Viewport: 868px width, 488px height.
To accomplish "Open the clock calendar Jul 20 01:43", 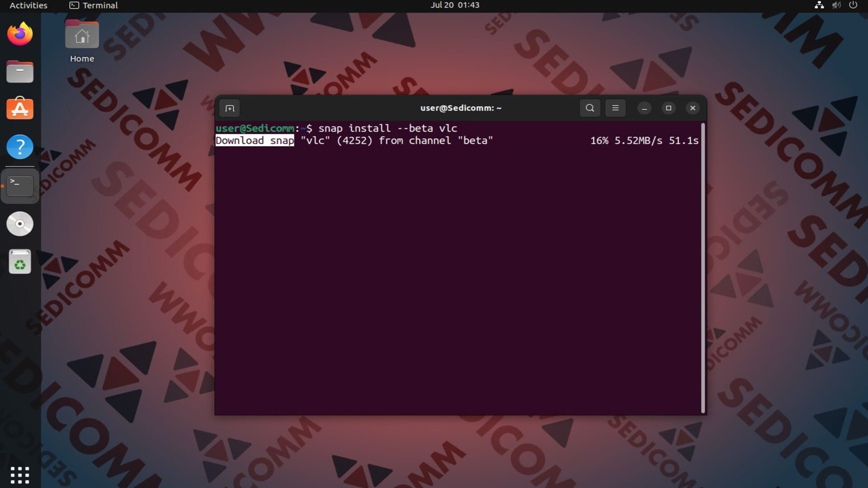I will click(x=455, y=5).
